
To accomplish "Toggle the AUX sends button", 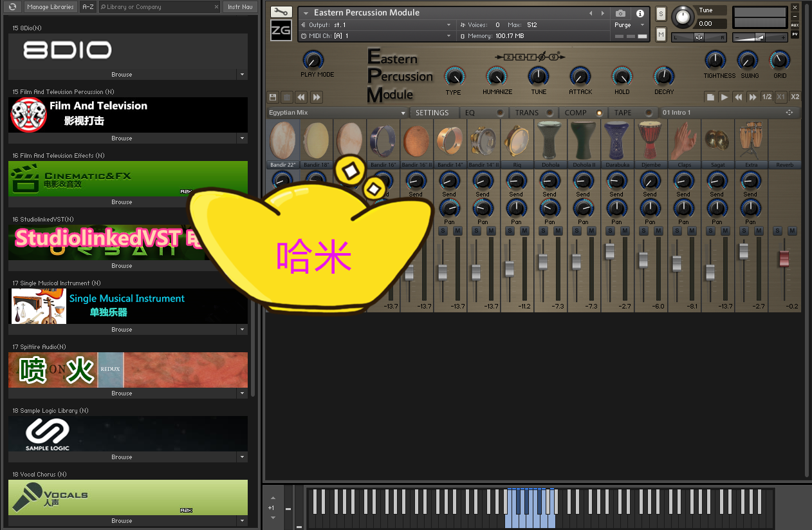I will [x=795, y=25].
